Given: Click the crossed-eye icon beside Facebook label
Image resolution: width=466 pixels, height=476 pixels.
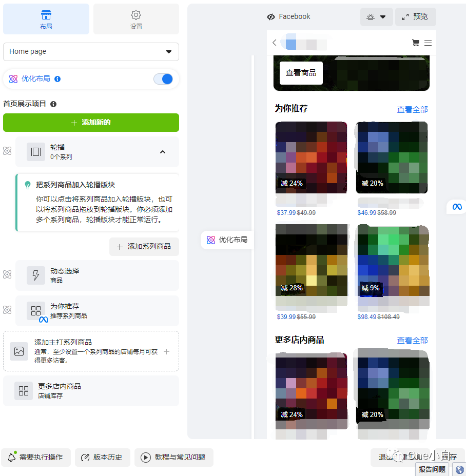Looking at the screenshot, I should point(270,16).
